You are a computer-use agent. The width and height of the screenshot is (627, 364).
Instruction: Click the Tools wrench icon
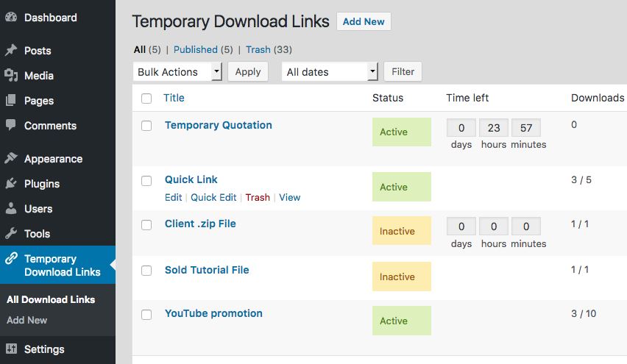(11, 233)
